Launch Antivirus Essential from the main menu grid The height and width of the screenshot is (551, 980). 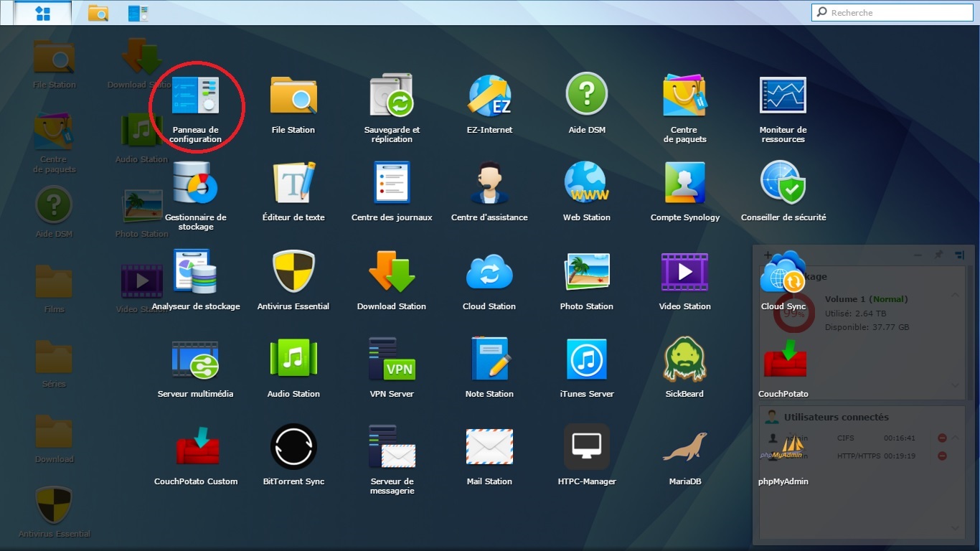point(293,273)
